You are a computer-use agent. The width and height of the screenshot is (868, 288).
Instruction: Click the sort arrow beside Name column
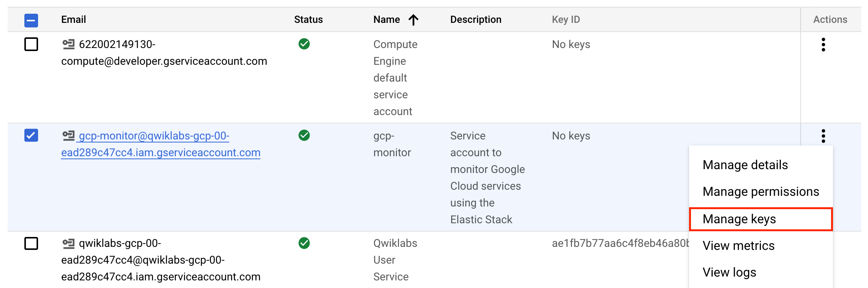[x=413, y=20]
